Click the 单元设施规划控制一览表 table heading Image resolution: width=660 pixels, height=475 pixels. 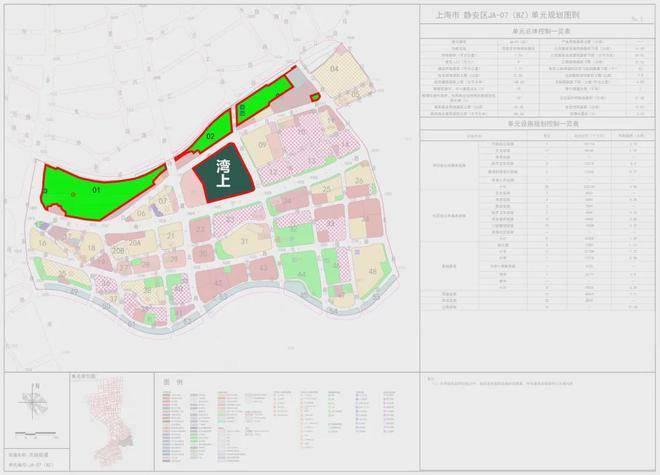(543, 124)
